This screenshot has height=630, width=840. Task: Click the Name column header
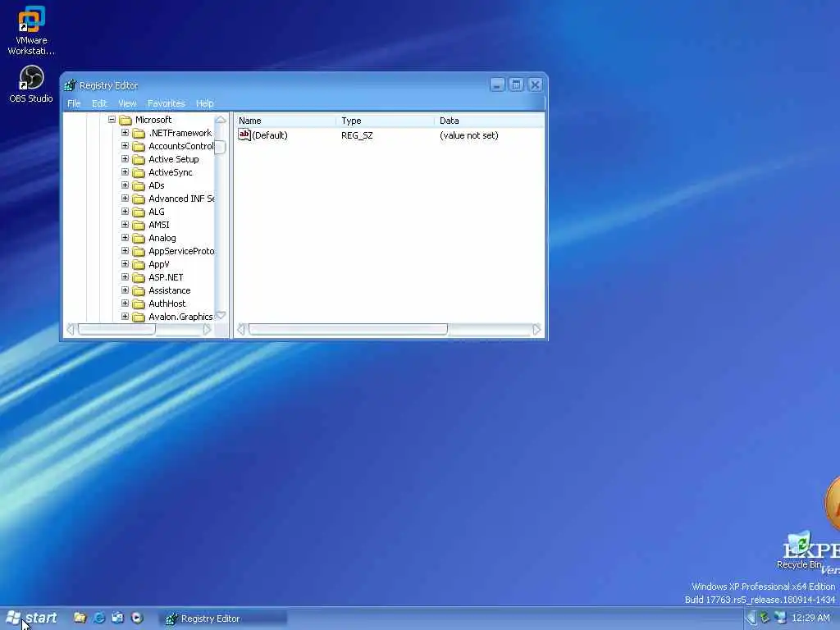285,121
